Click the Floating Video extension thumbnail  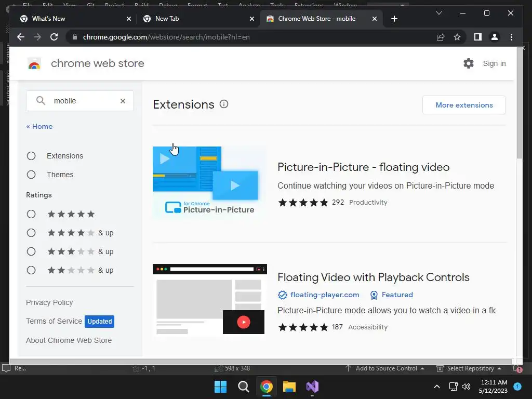[x=210, y=300]
